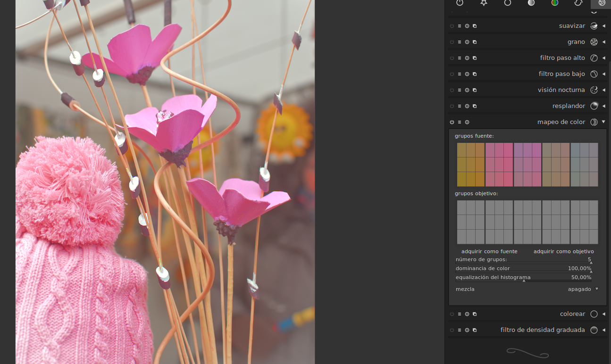Click the número de grupos slider
611x364 pixels.
pyautogui.click(x=524, y=260)
